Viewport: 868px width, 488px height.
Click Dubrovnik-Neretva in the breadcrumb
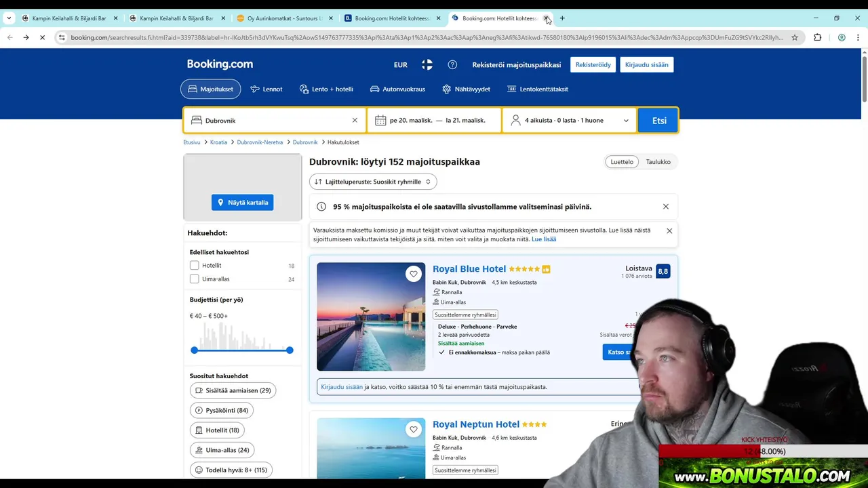click(x=260, y=142)
